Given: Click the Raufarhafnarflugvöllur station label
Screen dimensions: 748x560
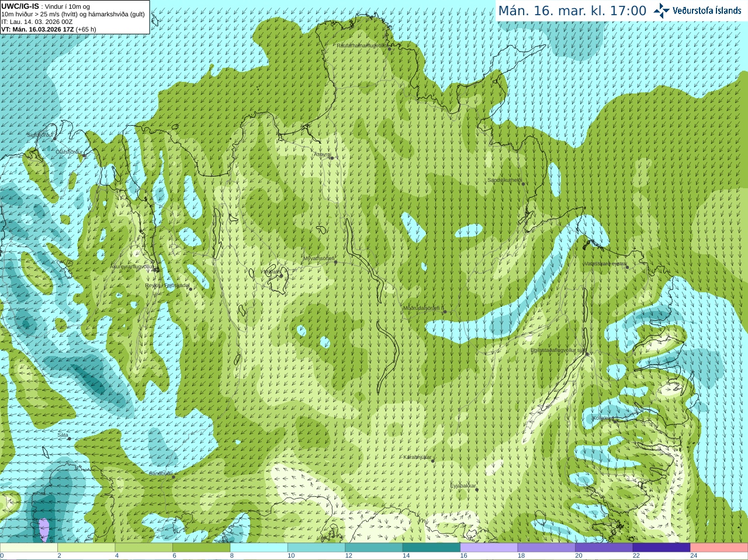Looking at the screenshot, I should pos(362,45).
